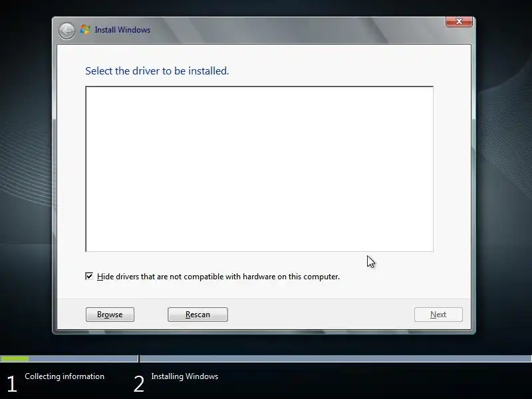Uncheck Hide drivers that are not compatible

coord(89,276)
